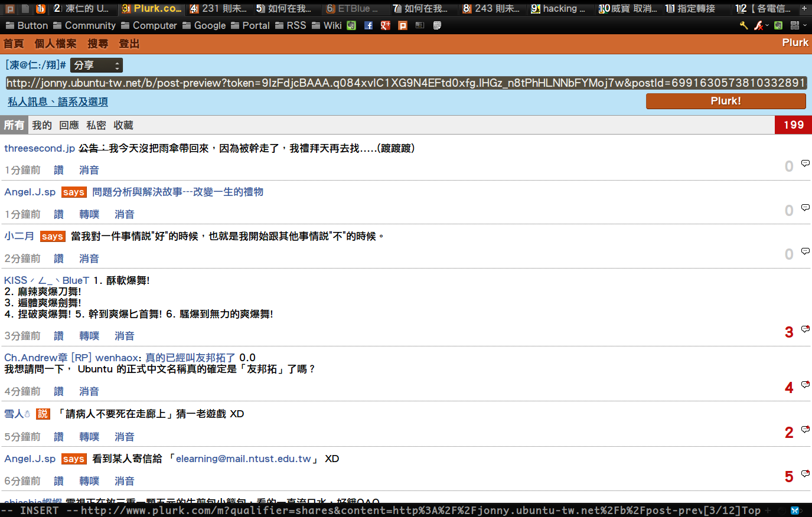Open the Google+ bookmark icon
Image resolution: width=812 pixels, height=517 pixels.
386,25
